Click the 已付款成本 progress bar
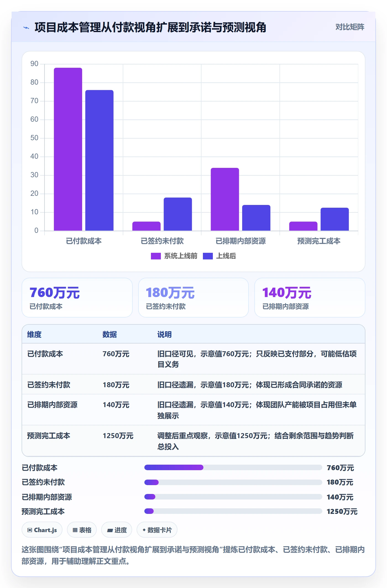The height and width of the screenshot is (588, 387). point(233,467)
